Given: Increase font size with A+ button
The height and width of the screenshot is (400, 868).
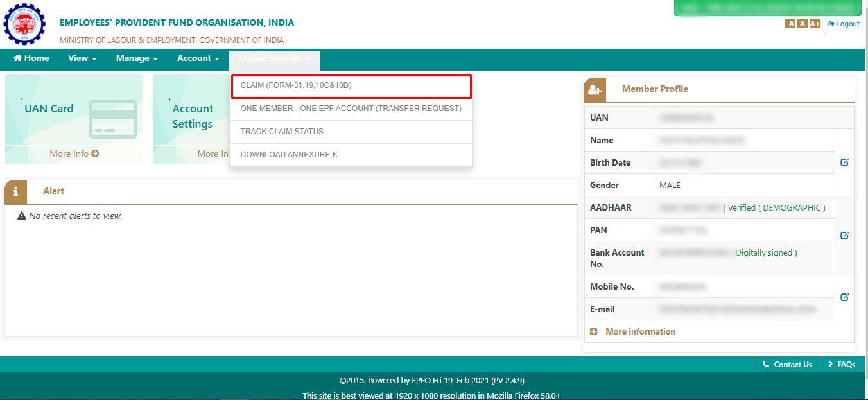Looking at the screenshot, I should 815,24.
